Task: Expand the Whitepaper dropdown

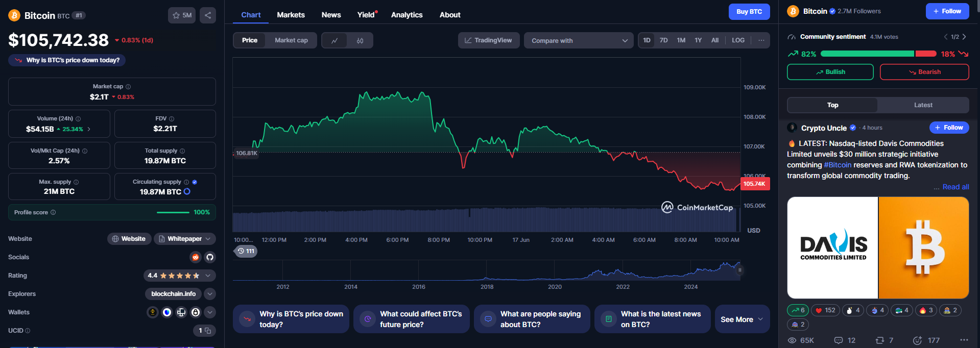Action: (185, 239)
